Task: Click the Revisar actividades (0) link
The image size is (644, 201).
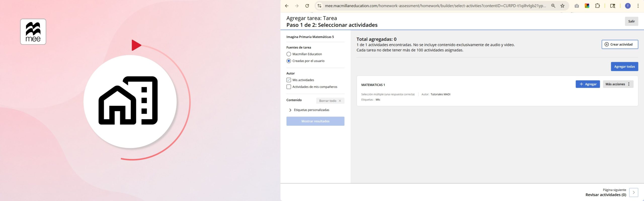Action: 606,195
